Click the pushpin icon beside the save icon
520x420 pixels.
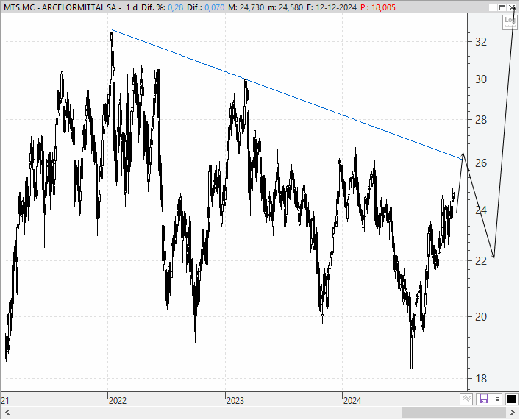pos(496,399)
